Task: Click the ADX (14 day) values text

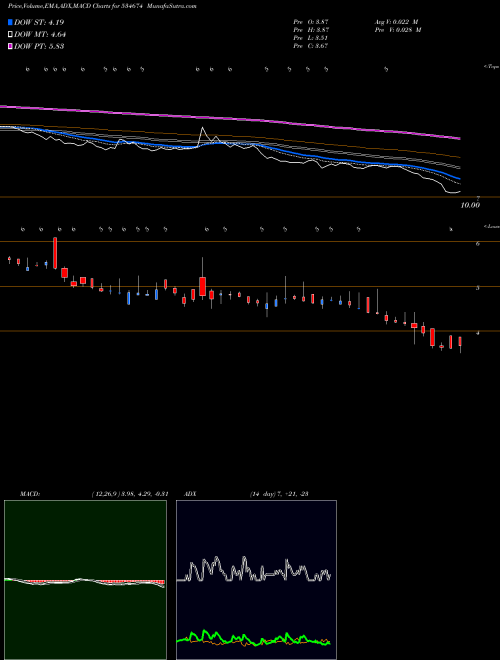Action: pos(279,494)
